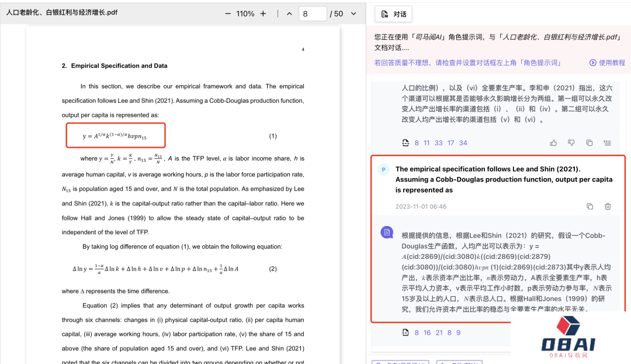Copy the first AI answer text
Screen dimensions: 631x364
coord(590,143)
